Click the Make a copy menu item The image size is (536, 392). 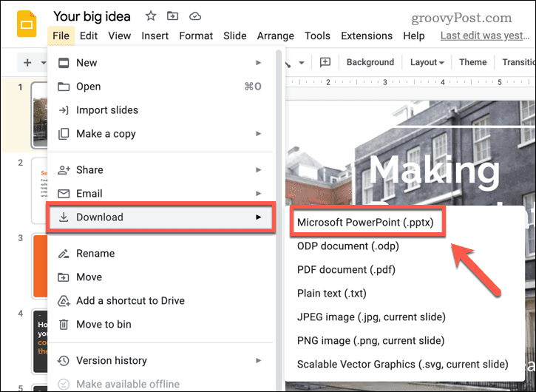[x=160, y=133]
